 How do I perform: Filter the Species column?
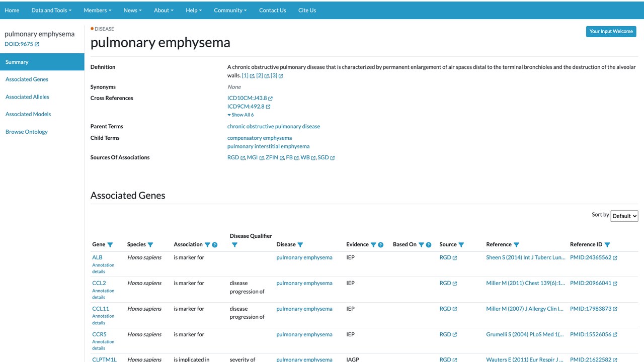coord(150,245)
